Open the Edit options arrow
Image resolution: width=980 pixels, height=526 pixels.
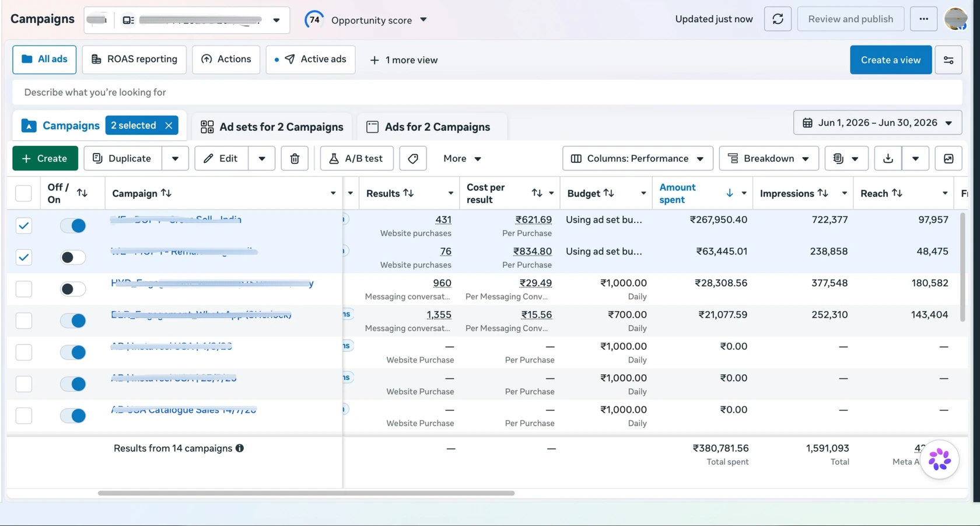262,159
